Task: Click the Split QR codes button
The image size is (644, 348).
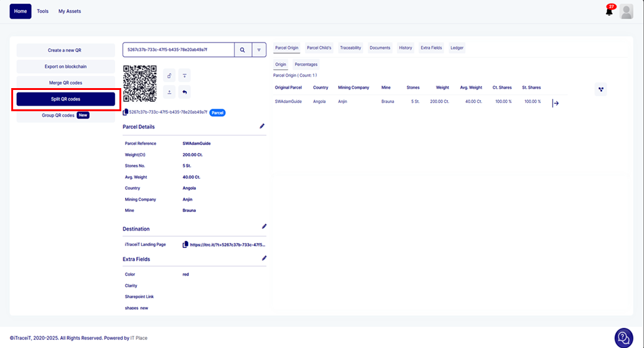Action: (x=66, y=99)
